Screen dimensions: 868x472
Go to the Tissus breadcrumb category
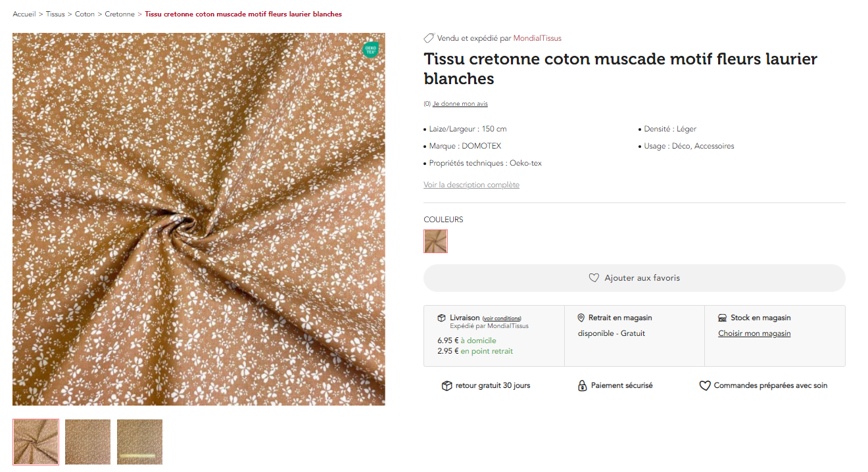(55, 14)
